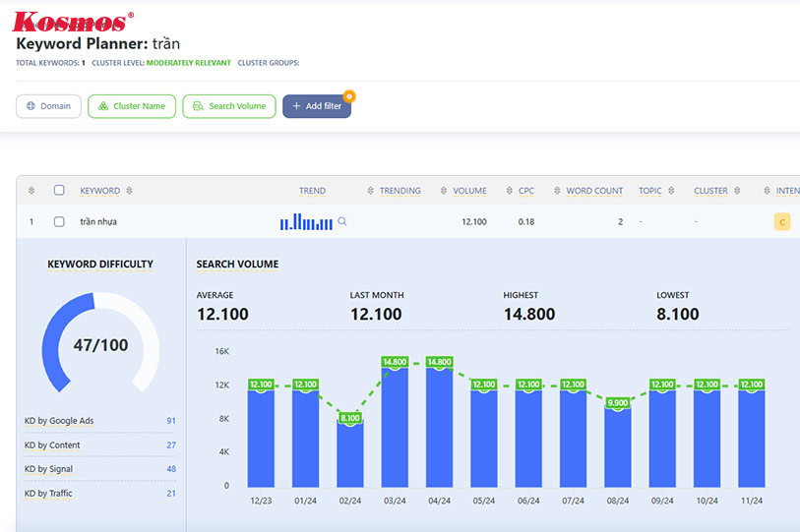Click the AVERAGE stat 12.100
This screenshot has width=800, height=532.
[x=223, y=314]
